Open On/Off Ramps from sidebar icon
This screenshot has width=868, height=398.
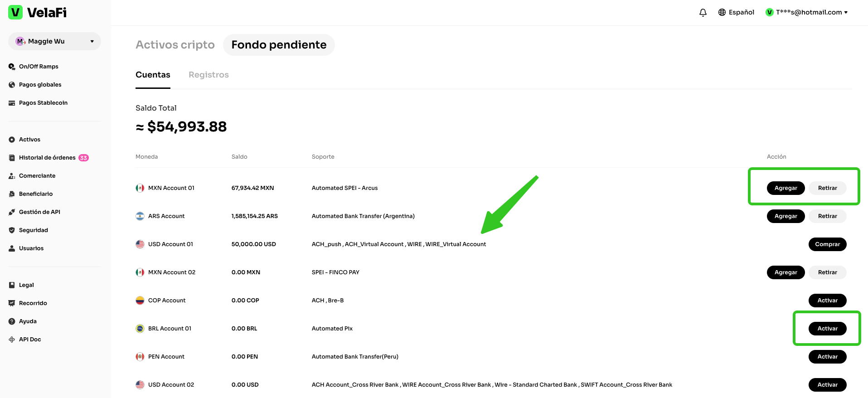(12, 67)
